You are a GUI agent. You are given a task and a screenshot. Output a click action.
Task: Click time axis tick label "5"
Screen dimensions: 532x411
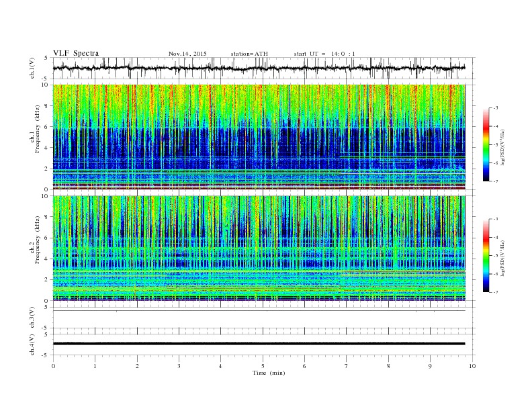click(x=263, y=366)
